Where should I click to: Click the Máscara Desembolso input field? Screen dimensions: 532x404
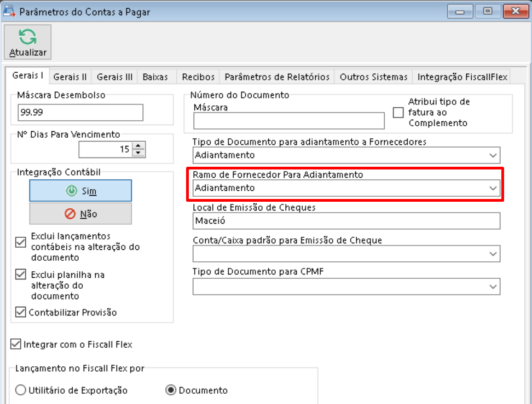tap(80, 112)
